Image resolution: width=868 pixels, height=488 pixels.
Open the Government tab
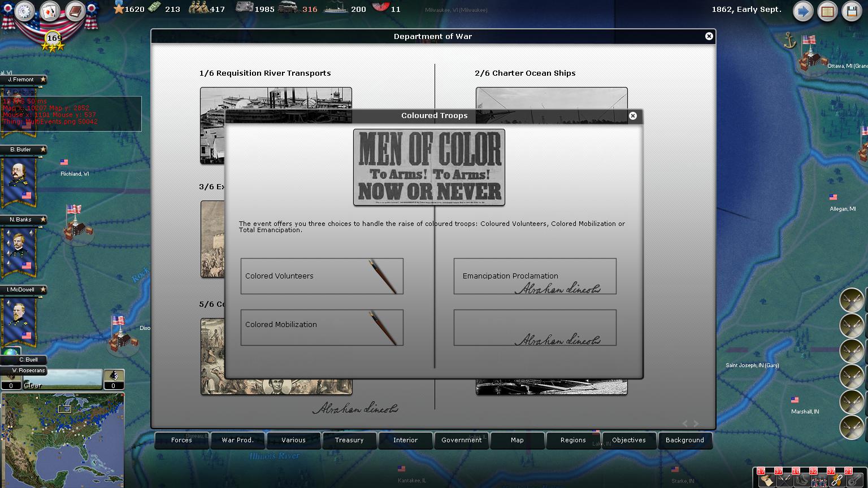tap(461, 440)
